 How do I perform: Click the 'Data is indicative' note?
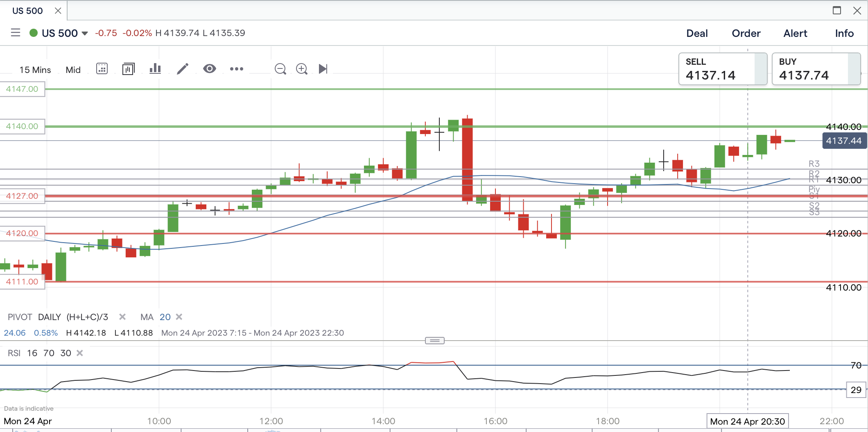[x=29, y=408]
